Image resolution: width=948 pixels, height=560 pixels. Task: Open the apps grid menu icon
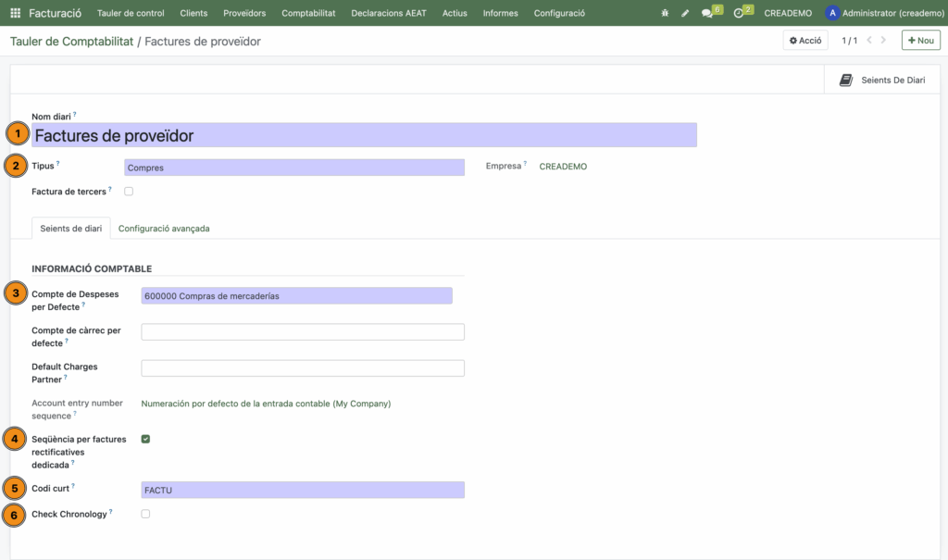15,13
